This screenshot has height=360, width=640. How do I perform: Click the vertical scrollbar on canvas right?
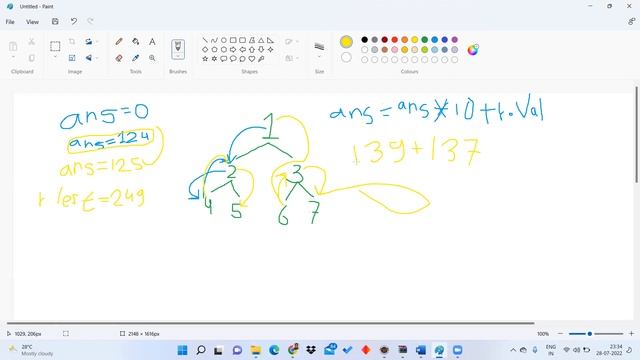tap(636, 135)
